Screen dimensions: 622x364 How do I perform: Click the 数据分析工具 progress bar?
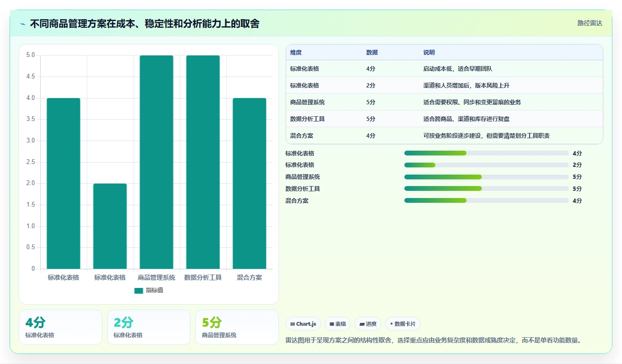pos(487,188)
